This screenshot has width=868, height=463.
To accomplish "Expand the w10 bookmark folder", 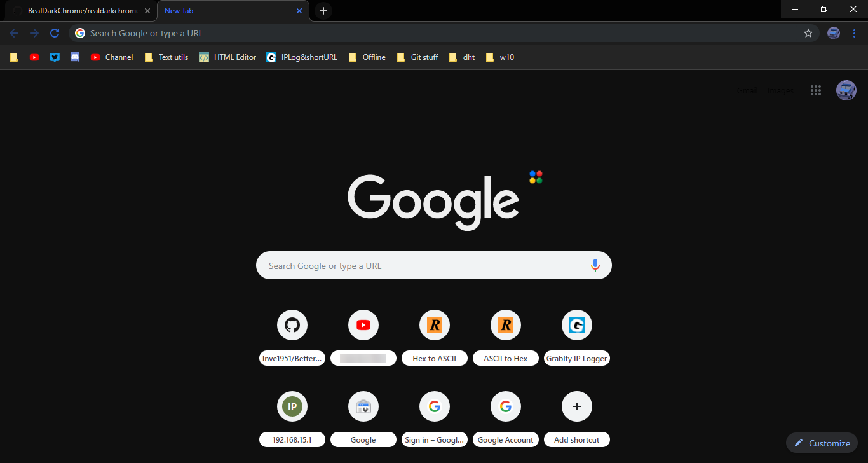I will 499,57.
